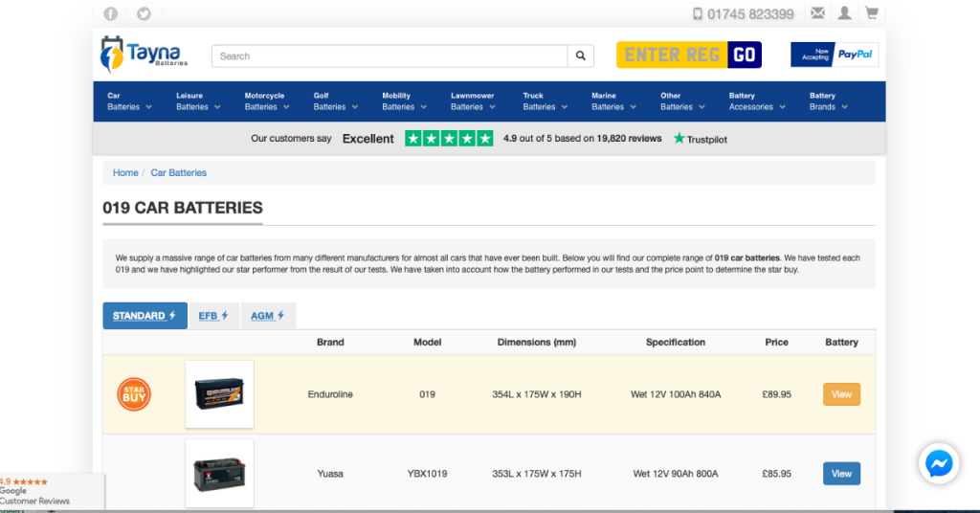Open the Twitter page icon
This screenshot has height=513, width=980.
coord(144,13)
